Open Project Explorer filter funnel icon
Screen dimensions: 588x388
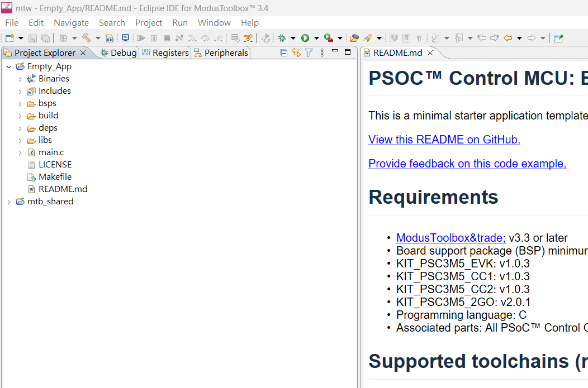pyautogui.click(x=309, y=53)
